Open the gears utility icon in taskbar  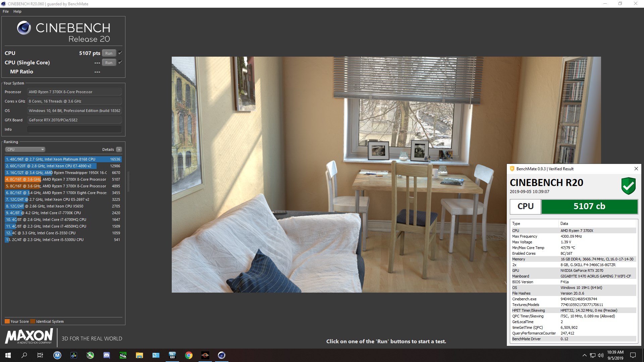point(74,355)
